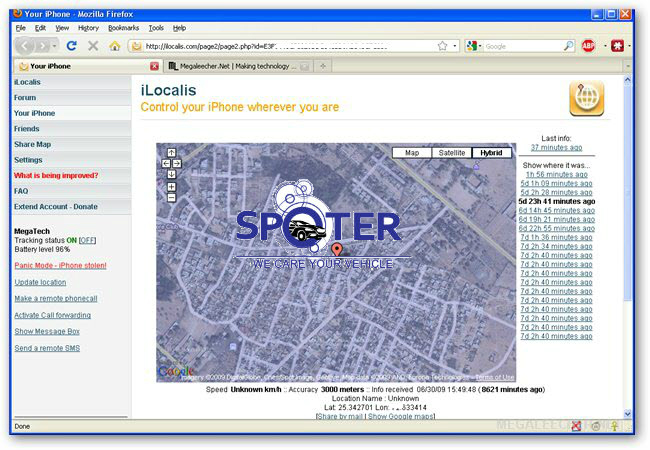Switch map view to Map mode
The width and height of the screenshot is (650, 450).
coord(411,153)
